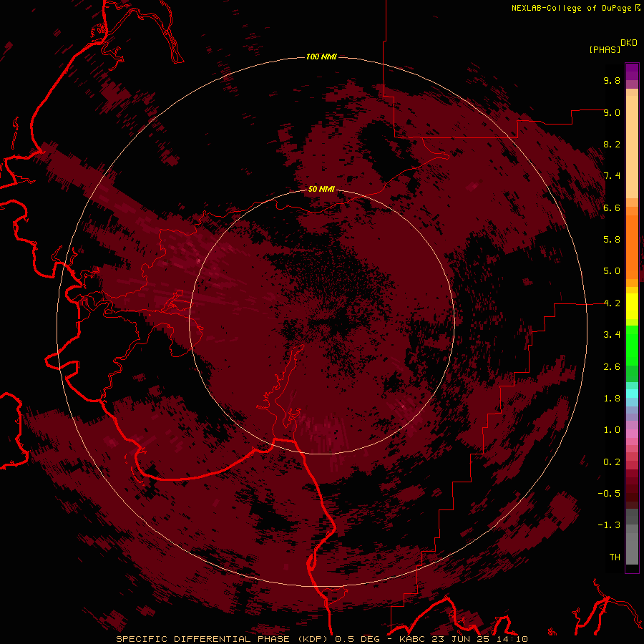Image resolution: width=644 pixels, height=644 pixels.
Task: Click the 3.4 legend value
Action: 612,335
